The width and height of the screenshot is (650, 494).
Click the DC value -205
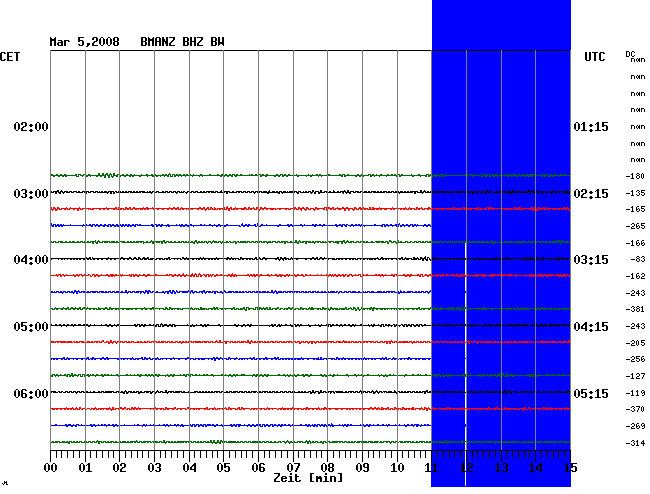[x=635, y=343]
